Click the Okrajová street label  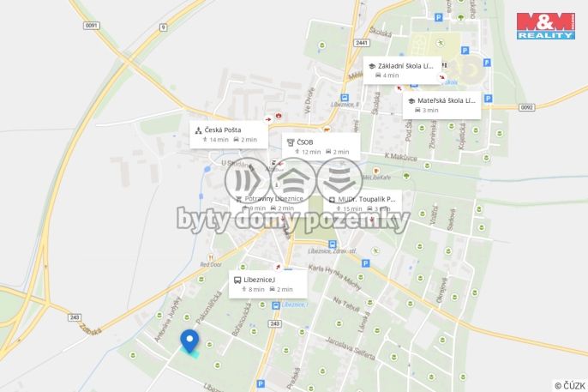(x=441, y=290)
